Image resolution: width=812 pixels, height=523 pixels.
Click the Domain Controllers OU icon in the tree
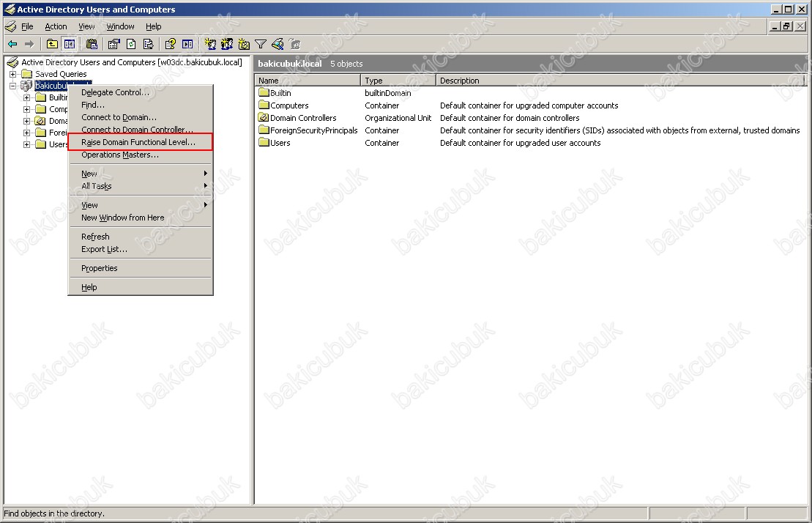(x=40, y=121)
